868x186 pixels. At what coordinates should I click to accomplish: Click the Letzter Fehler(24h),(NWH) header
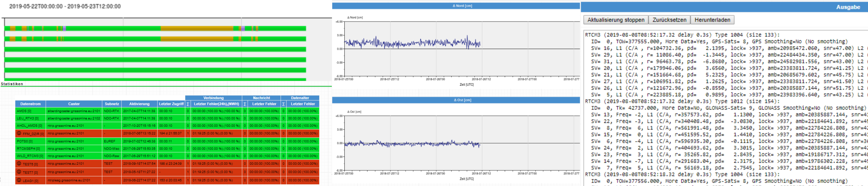[x=216, y=104]
